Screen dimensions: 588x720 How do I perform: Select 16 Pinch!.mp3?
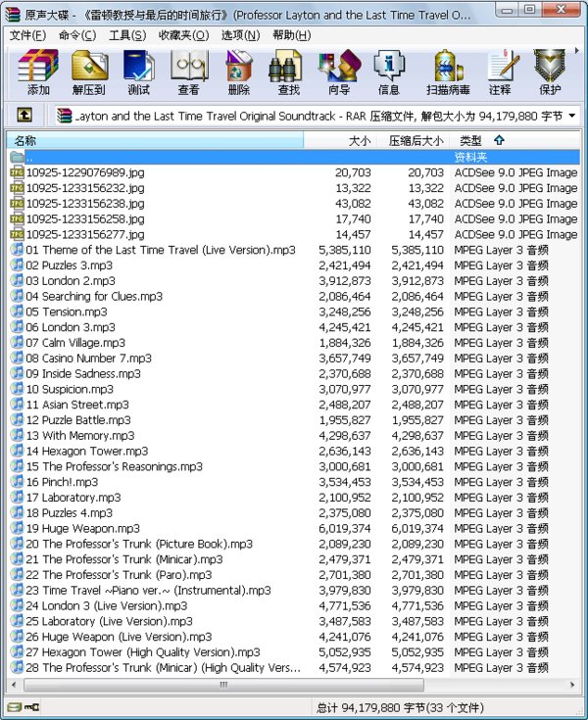[294, 482]
